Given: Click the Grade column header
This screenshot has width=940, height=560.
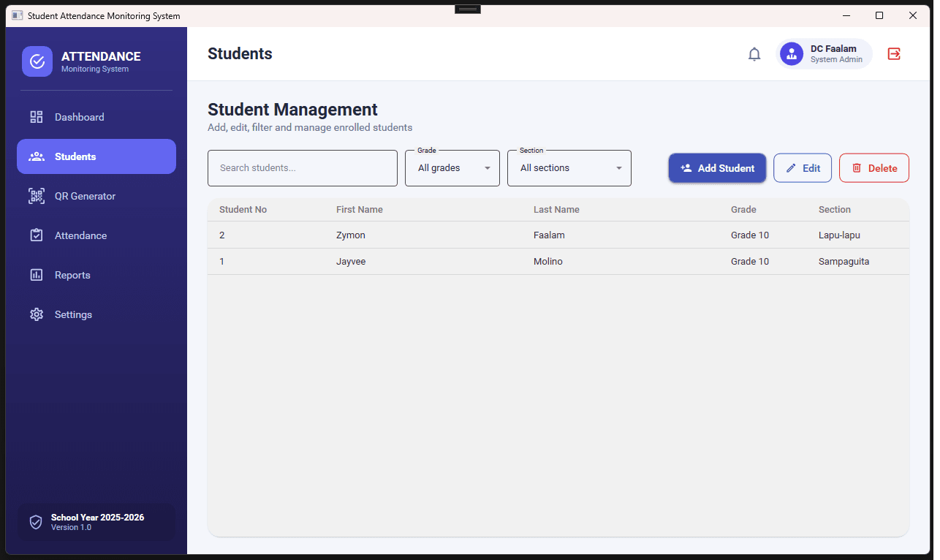Looking at the screenshot, I should point(743,210).
